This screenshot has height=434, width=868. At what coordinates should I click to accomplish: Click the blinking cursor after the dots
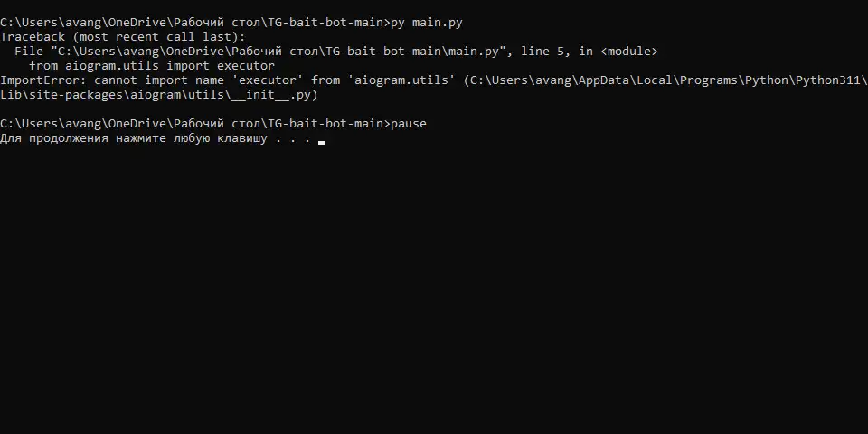click(x=322, y=142)
